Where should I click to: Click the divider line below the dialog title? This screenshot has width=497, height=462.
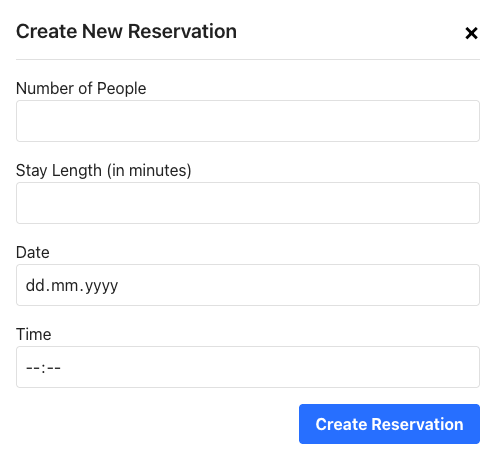tap(248, 60)
